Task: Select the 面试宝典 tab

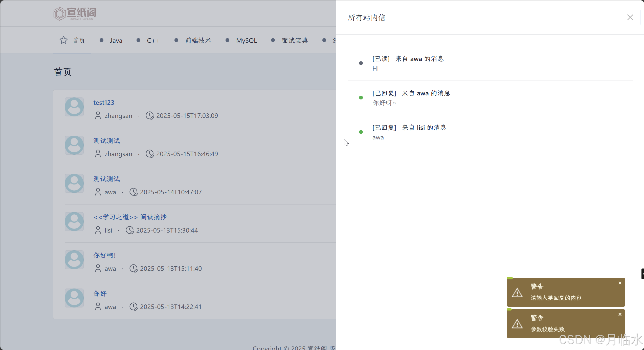Action: point(295,40)
